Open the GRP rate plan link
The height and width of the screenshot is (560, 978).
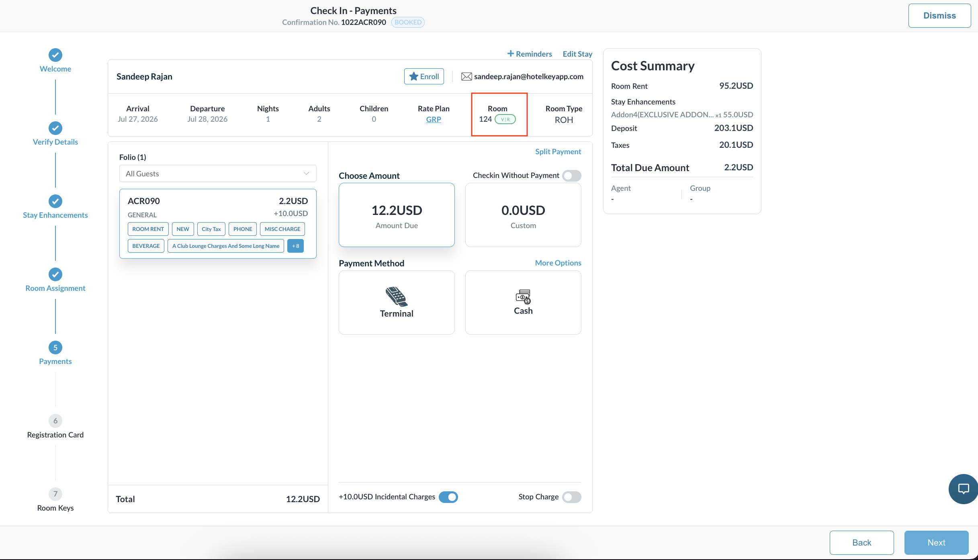(434, 119)
